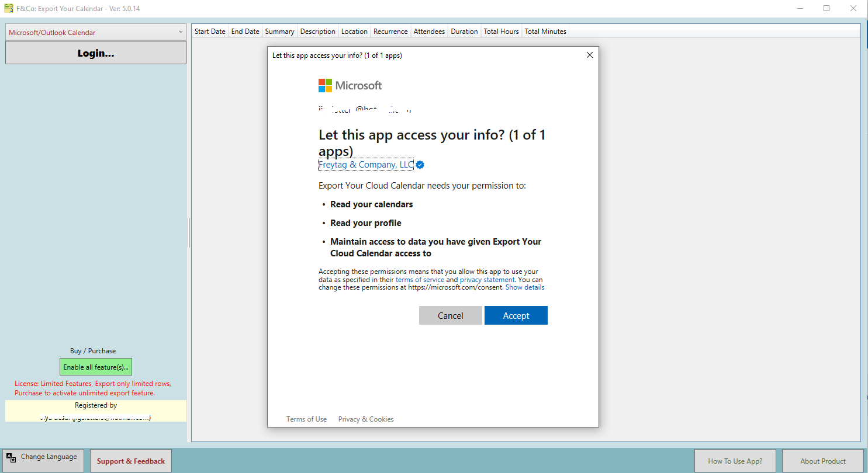Maximize the Export Your Calendar window
Image resolution: width=868 pixels, height=473 pixels.
click(826, 9)
